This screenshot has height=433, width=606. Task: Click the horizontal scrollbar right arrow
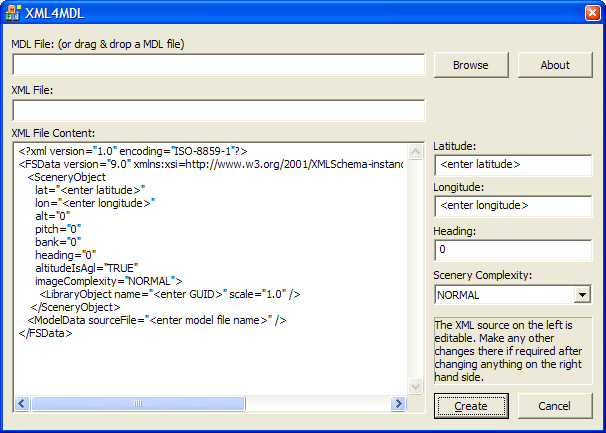(x=398, y=404)
